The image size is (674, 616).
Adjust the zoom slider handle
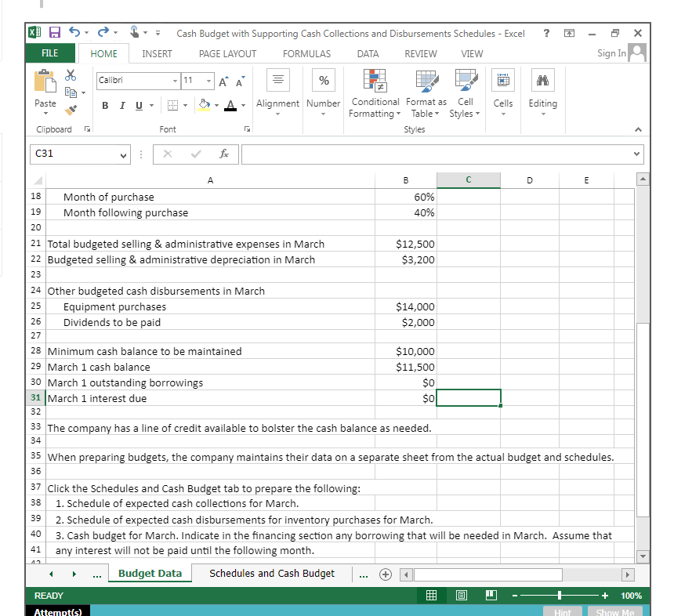pos(560,596)
